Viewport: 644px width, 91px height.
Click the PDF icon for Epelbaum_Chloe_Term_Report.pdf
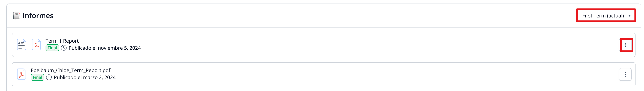[x=22, y=74]
